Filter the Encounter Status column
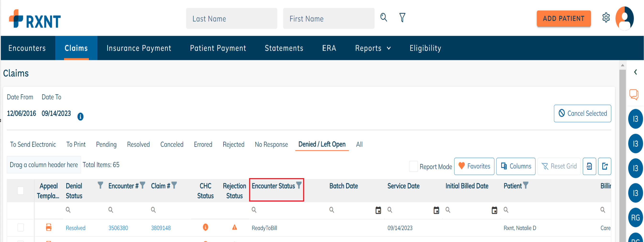The width and height of the screenshot is (644, 242). coord(299,185)
